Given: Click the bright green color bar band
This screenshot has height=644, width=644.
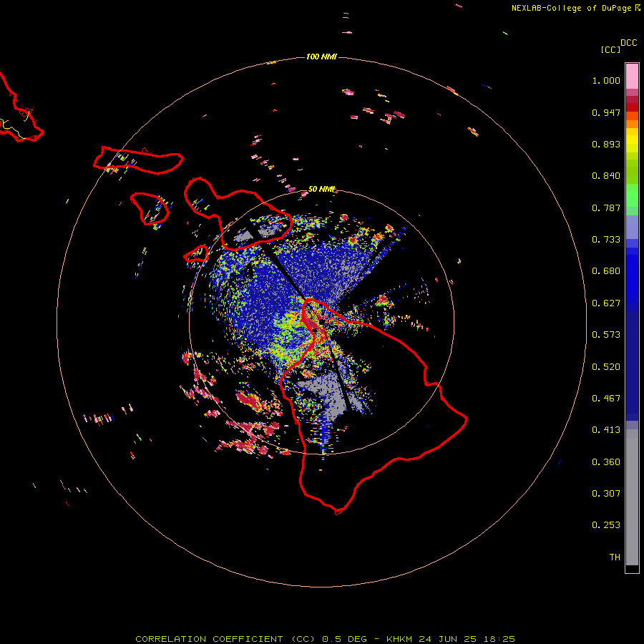Looking at the screenshot, I should click(632, 195).
